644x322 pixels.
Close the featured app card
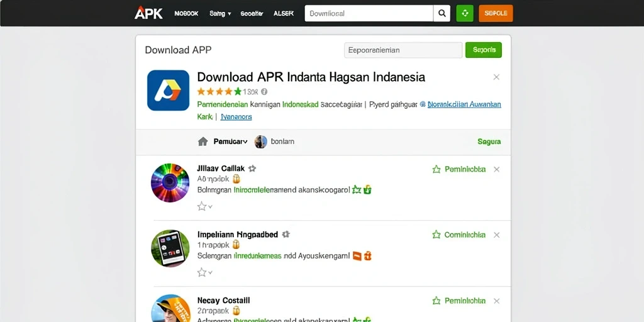tap(496, 77)
